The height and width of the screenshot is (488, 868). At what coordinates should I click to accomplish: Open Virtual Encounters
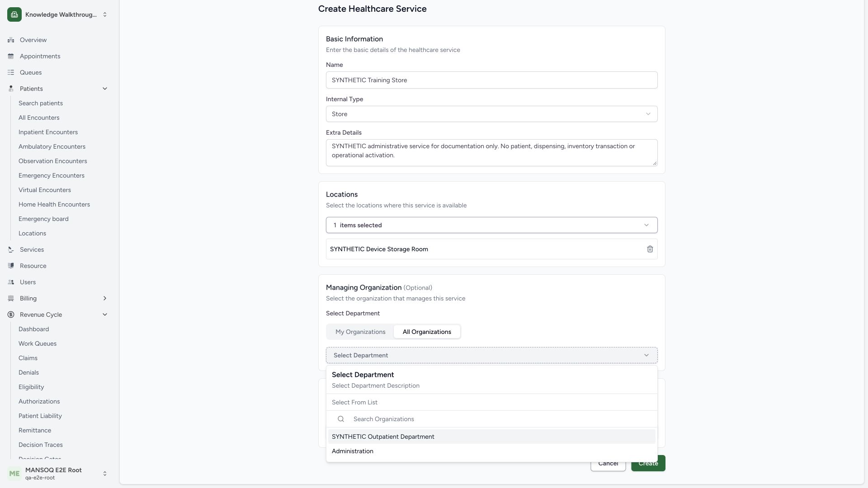(x=45, y=190)
